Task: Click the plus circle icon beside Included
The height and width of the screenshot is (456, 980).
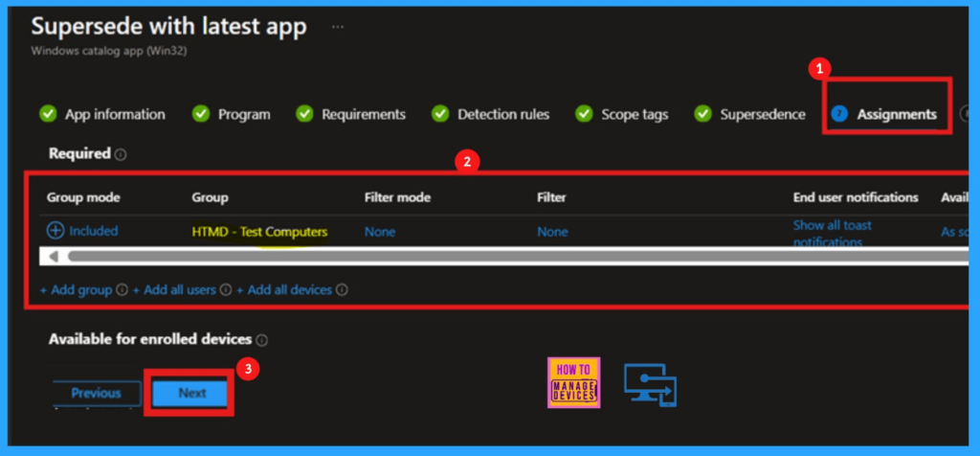Action: 56,231
